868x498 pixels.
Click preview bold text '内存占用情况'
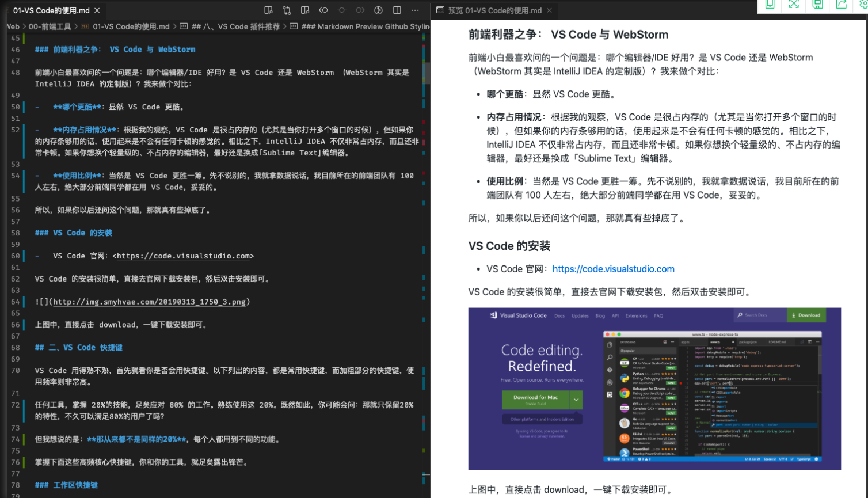(x=514, y=117)
